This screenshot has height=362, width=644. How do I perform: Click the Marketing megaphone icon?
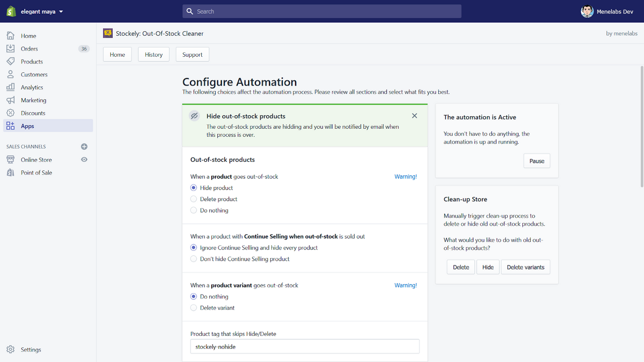(11, 100)
